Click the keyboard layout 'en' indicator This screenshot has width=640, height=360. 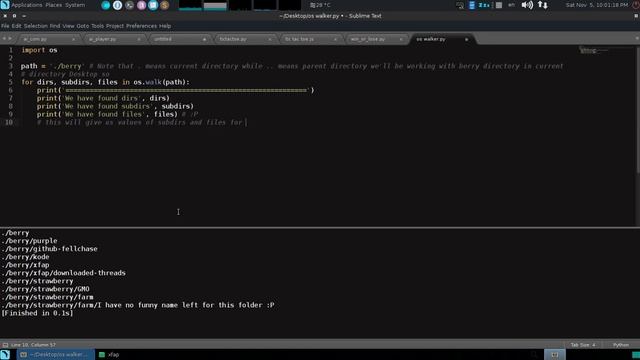point(511,5)
